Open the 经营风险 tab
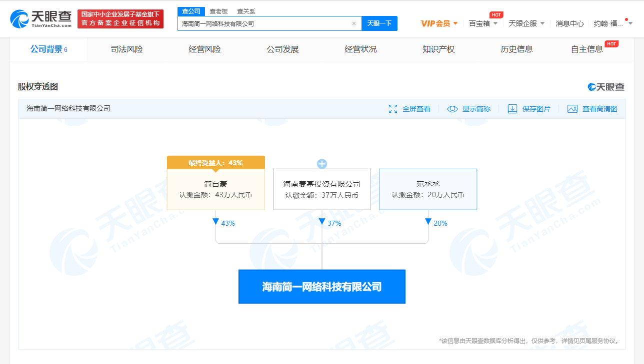This screenshot has width=644, height=364. 204,49
